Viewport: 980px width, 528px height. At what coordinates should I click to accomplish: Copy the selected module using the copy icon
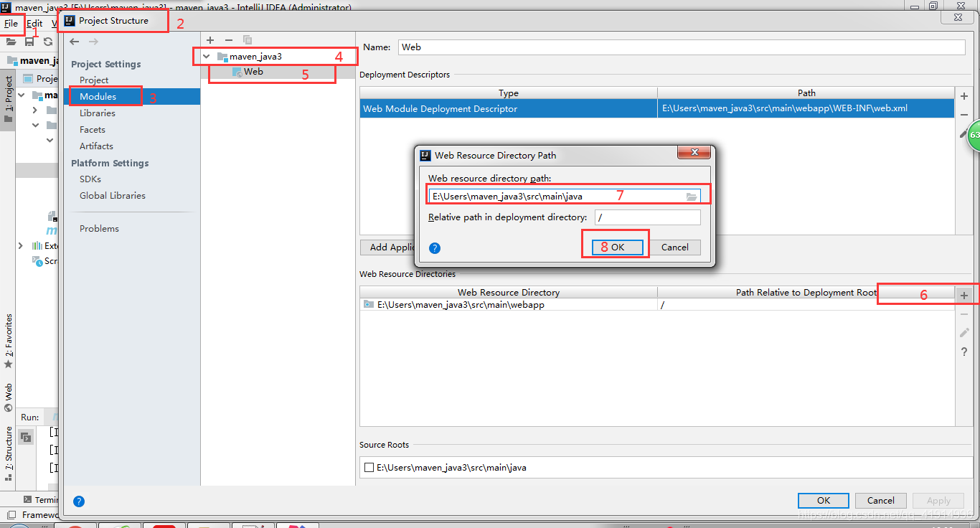(248, 40)
